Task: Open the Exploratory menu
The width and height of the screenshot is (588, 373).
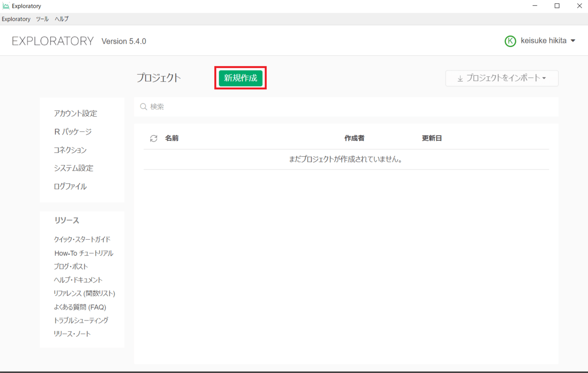Action: (16, 19)
